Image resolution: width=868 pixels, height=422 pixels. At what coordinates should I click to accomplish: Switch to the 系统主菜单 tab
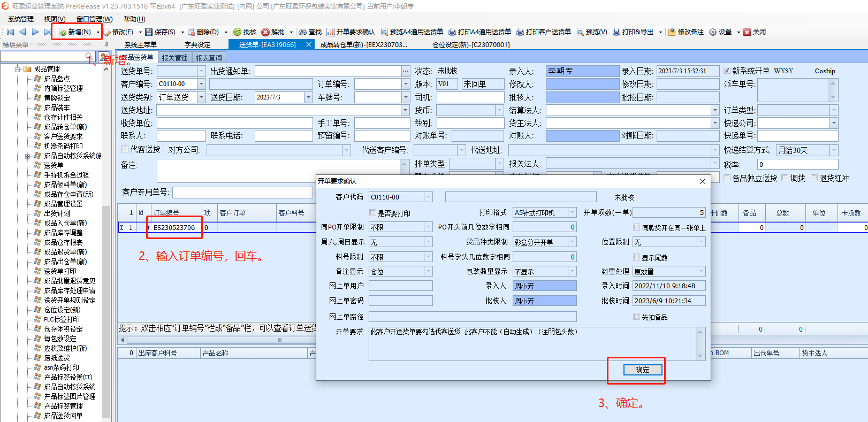[x=141, y=45]
